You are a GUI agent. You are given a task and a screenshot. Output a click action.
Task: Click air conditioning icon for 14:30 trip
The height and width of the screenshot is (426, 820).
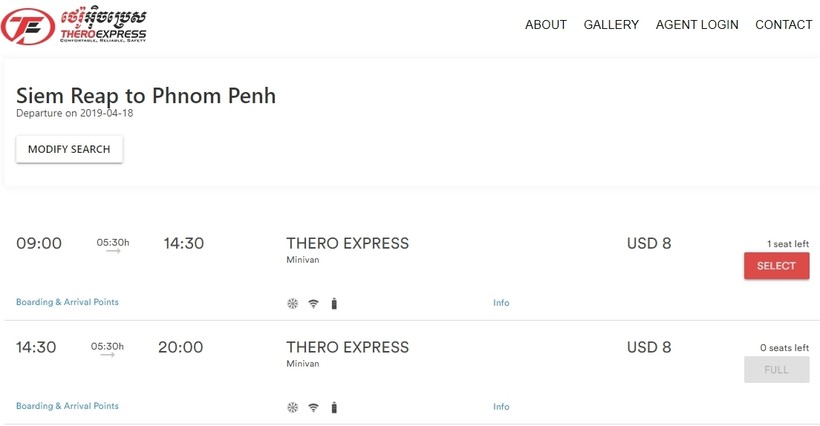[292, 407]
